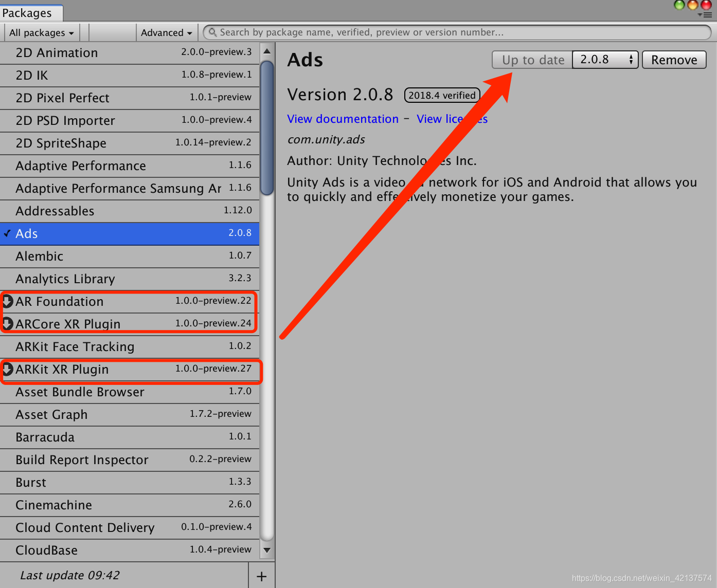The width and height of the screenshot is (717, 588).
Task: Click the download icon beside ARKit XR Plugin
Action: 8,369
